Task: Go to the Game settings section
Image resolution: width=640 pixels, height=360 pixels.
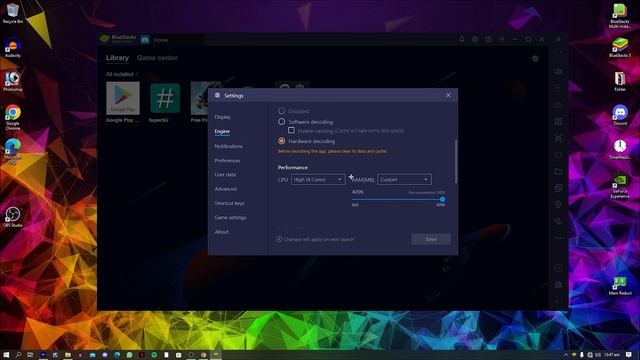Action: pos(230,218)
